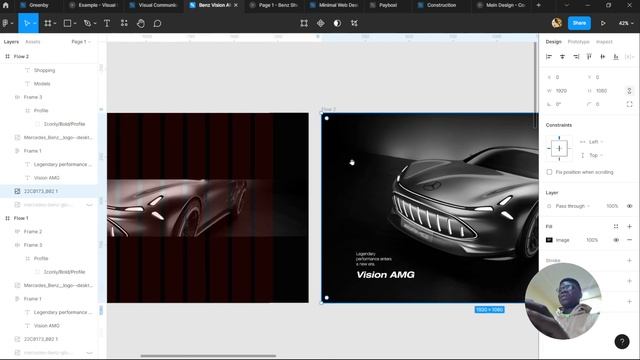Open the help question mark button

(x=622, y=342)
